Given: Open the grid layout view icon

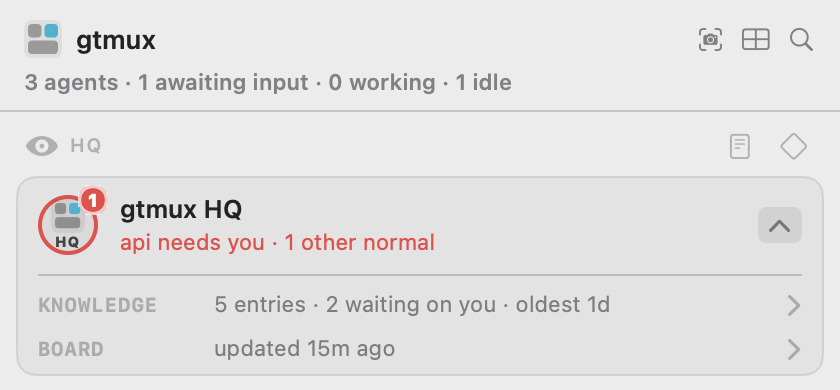Looking at the screenshot, I should pyautogui.click(x=755, y=40).
